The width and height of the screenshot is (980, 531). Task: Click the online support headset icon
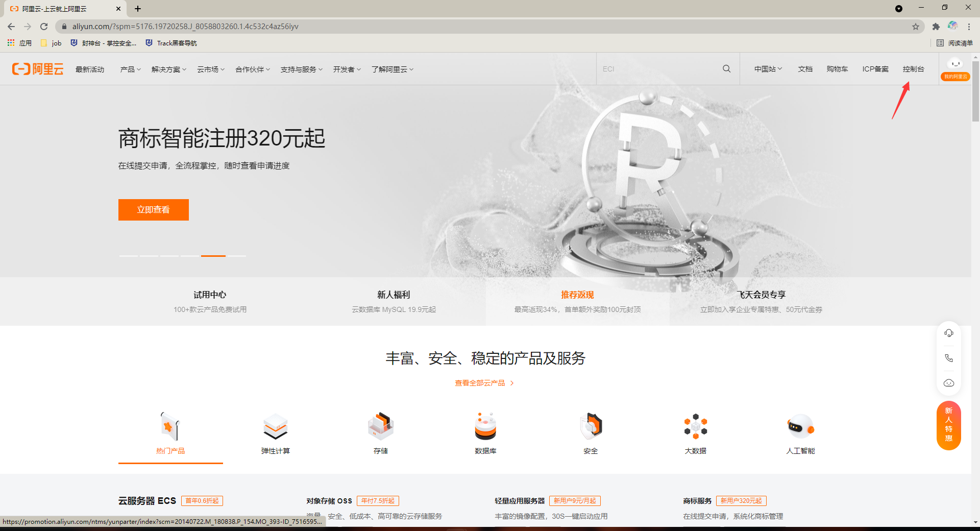coord(949,333)
